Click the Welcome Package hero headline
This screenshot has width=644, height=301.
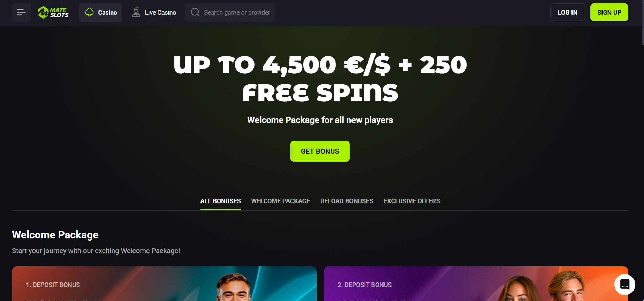[x=320, y=79]
